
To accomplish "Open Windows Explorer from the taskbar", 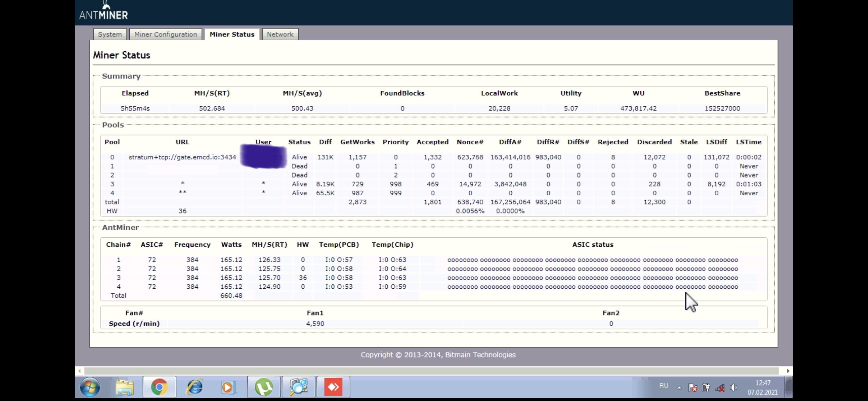I will click(x=124, y=387).
